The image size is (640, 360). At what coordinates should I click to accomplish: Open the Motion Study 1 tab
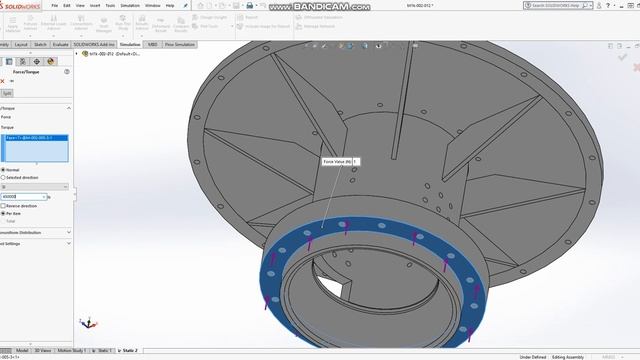pyautogui.click(x=71, y=351)
